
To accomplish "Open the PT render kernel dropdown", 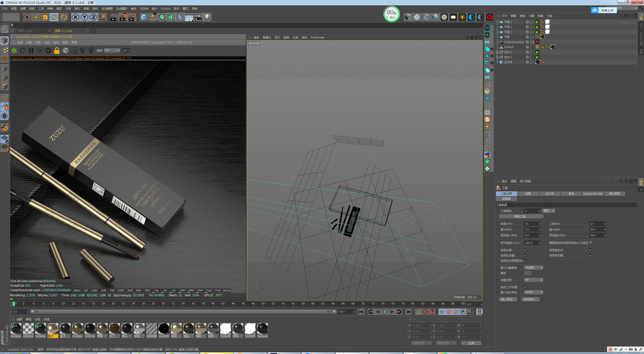I will click(x=112, y=51).
